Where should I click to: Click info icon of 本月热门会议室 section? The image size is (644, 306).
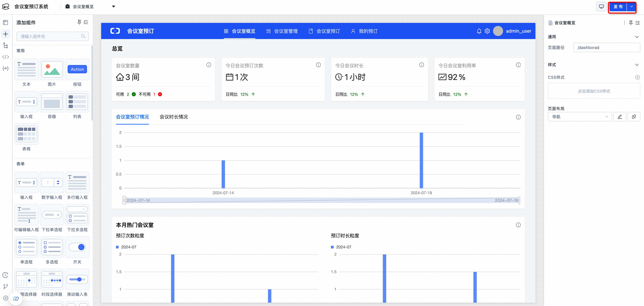pyautogui.click(x=518, y=225)
